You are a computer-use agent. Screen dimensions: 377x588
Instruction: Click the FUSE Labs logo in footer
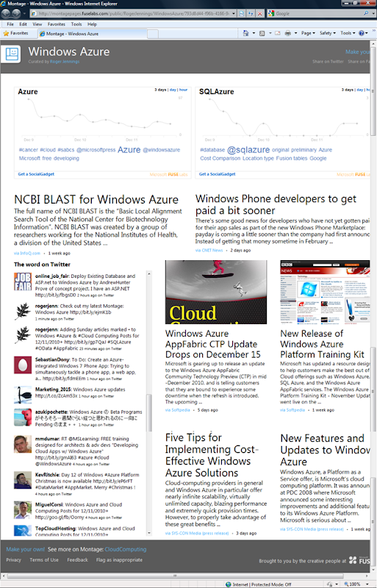coord(359,561)
